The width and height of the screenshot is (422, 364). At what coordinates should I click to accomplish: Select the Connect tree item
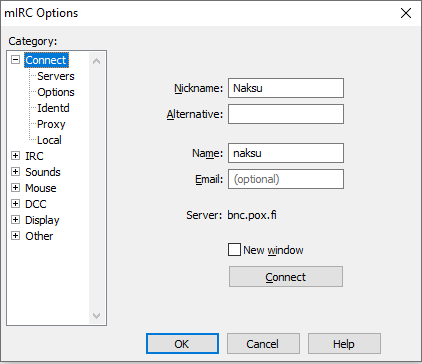tap(46, 60)
